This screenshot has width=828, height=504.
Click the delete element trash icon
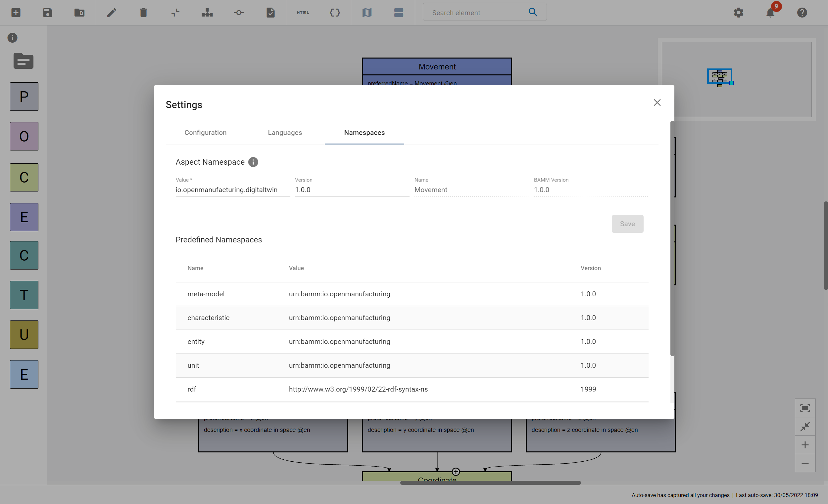pyautogui.click(x=143, y=12)
